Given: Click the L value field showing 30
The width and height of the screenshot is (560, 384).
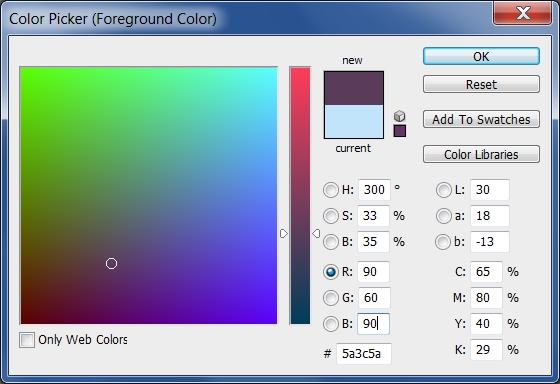Looking at the screenshot, I should click(x=490, y=190).
